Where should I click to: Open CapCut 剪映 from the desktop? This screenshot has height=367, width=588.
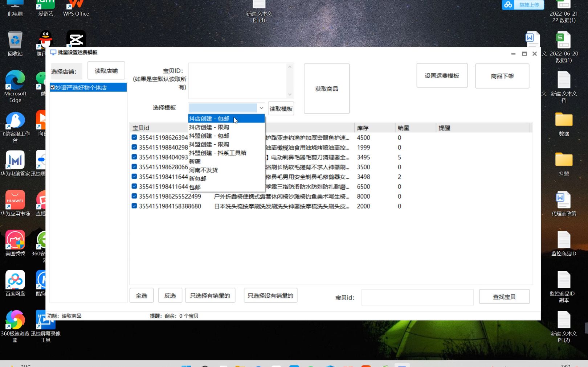[75, 38]
